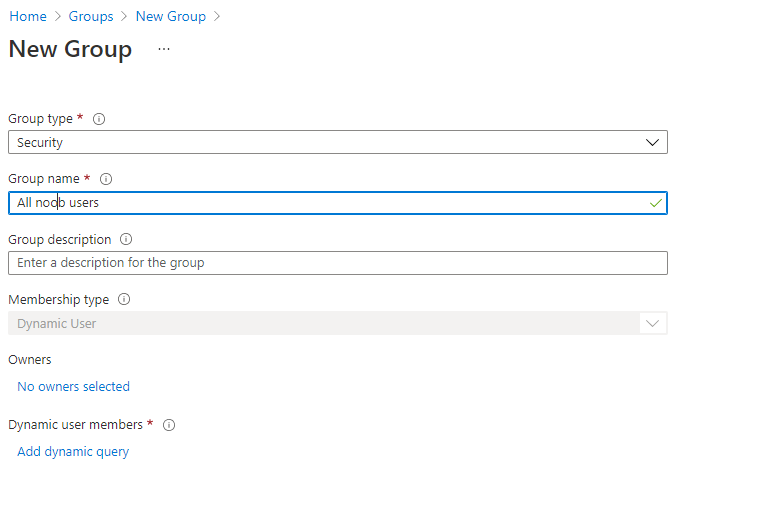
Task: Open the Security group type combo box
Action: point(338,142)
